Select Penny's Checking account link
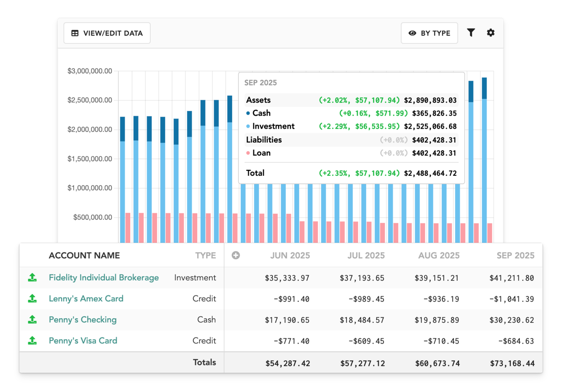The width and height of the screenshot is (562, 392). (82, 320)
